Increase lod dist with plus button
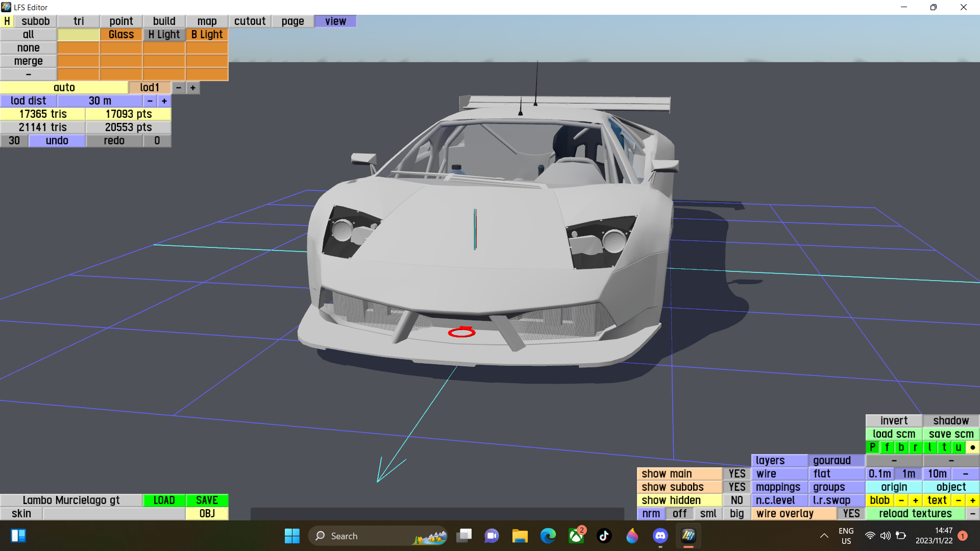 [x=164, y=101]
